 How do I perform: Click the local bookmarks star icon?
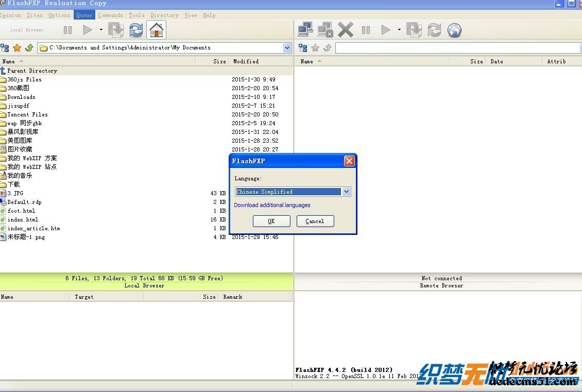[x=17, y=48]
